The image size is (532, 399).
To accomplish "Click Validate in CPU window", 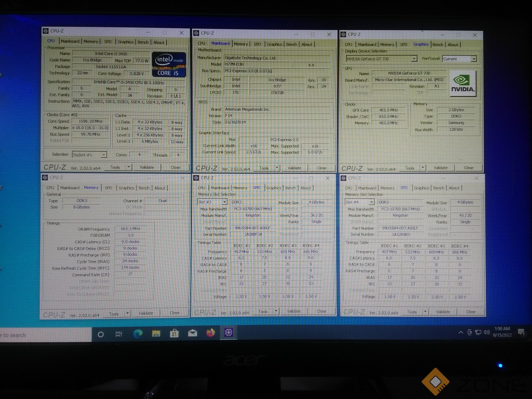I will pyautogui.click(x=147, y=167).
